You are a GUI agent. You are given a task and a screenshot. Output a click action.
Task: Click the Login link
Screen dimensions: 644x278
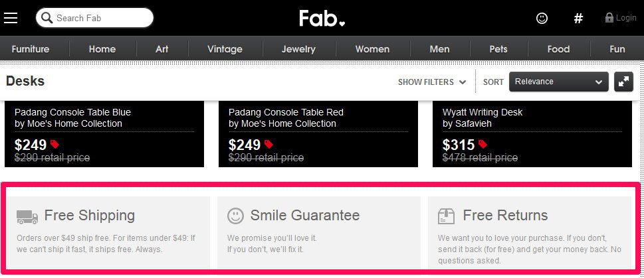(626, 18)
